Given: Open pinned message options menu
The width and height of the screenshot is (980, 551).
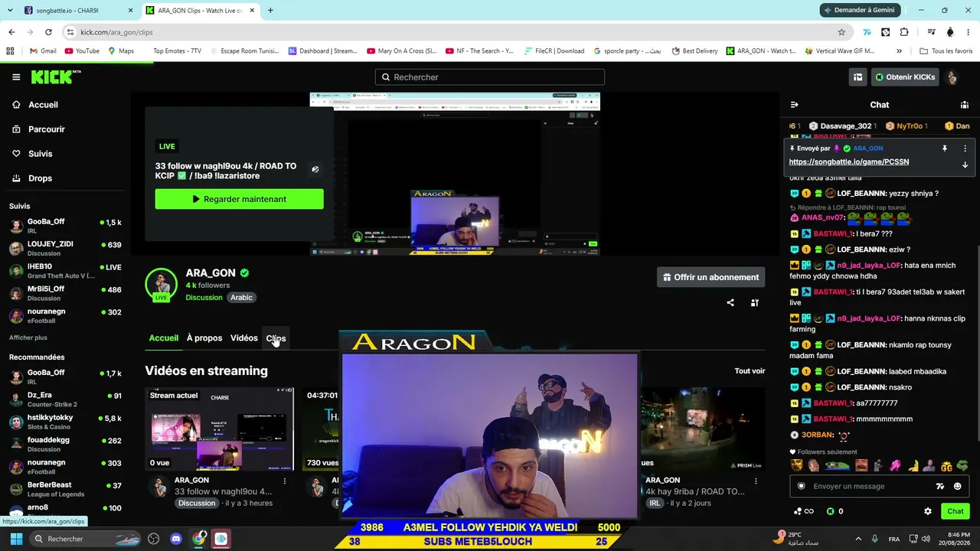Looking at the screenshot, I should coord(965,148).
